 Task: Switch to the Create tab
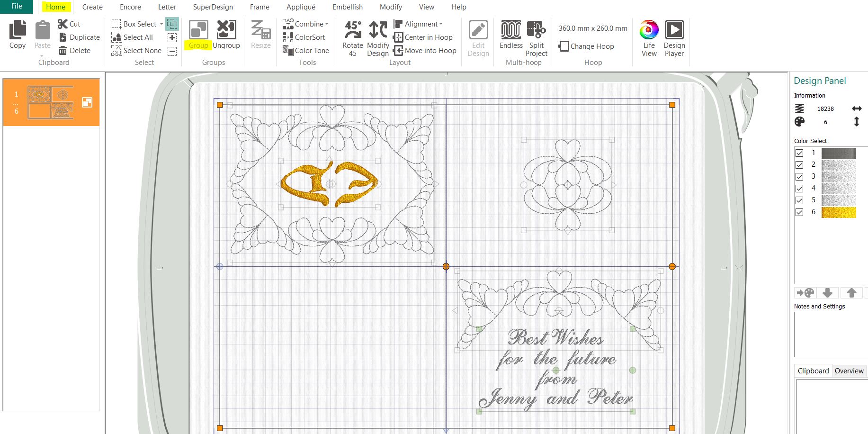coord(92,7)
